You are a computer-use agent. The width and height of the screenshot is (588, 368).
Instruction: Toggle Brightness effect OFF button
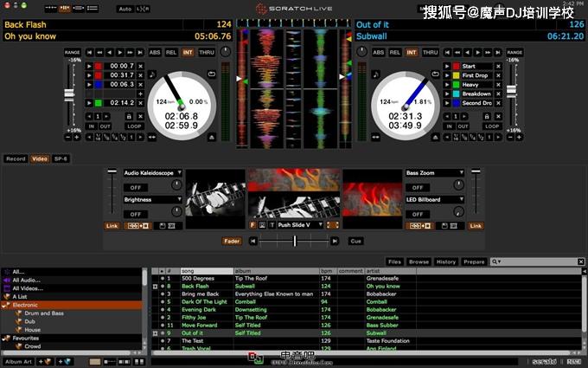click(136, 214)
